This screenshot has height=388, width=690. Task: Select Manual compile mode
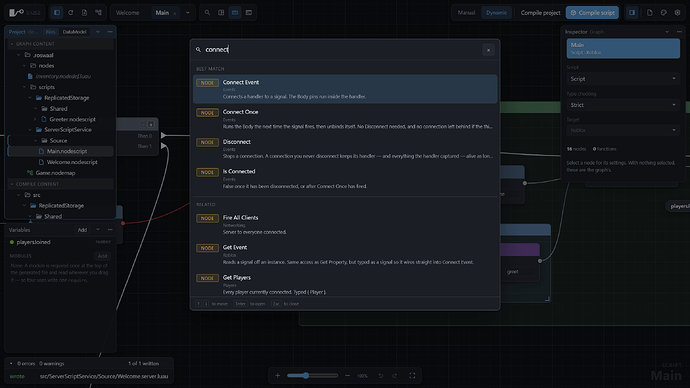[x=466, y=13]
